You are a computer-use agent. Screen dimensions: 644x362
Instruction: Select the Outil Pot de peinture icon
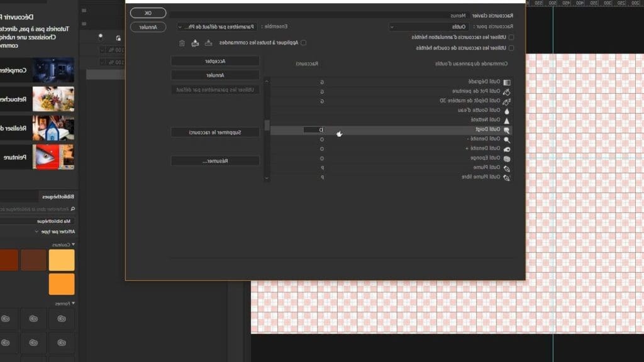pyautogui.click(x=507, y=92)
